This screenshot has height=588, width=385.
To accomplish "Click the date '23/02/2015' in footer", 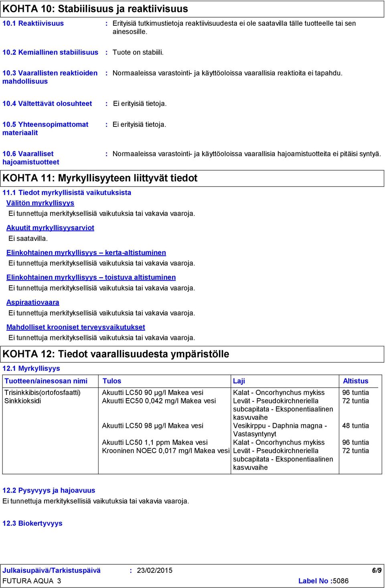I will (154, 570).
